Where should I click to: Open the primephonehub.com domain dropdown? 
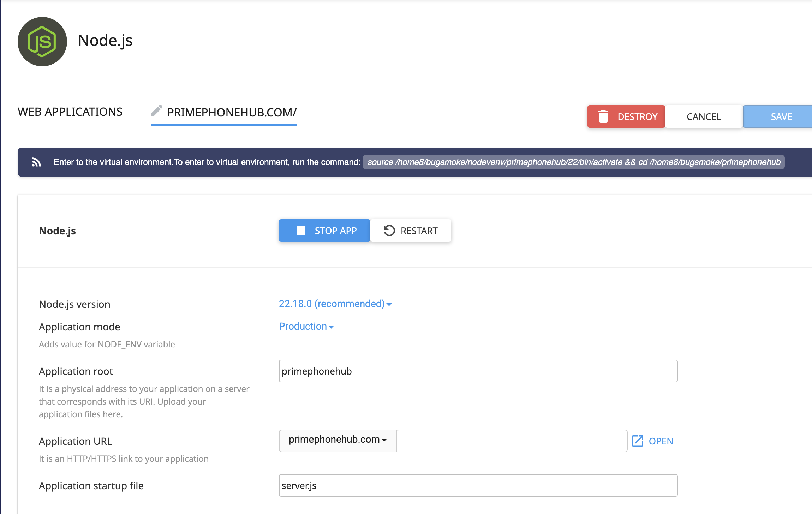[x=338, y=440]
